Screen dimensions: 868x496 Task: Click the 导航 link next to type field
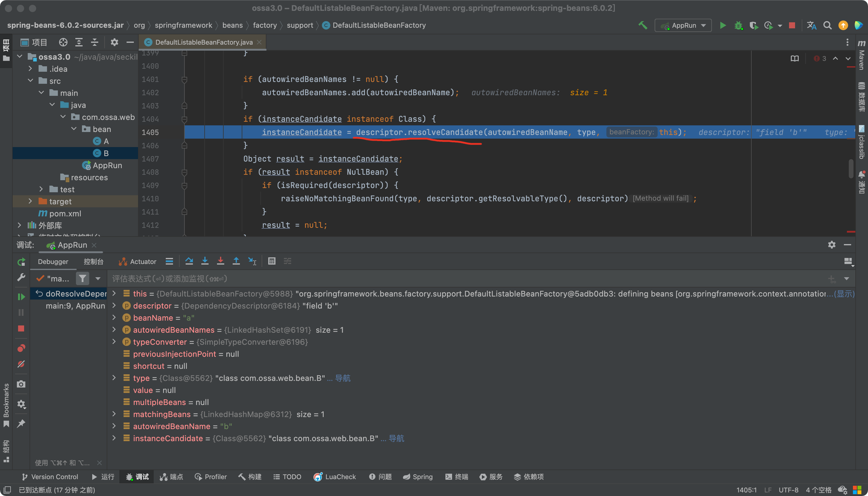click(x=341, y=378)
